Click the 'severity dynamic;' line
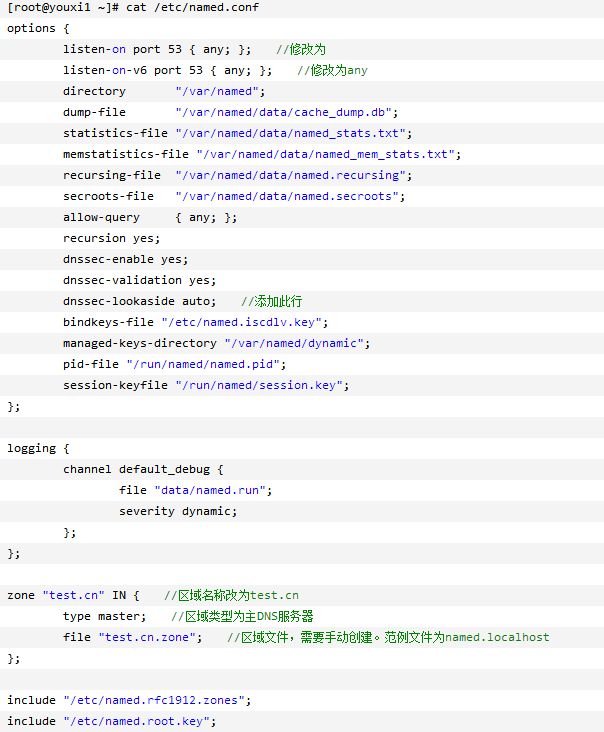Viewport: 604px width, 732px height. [178, 512]
